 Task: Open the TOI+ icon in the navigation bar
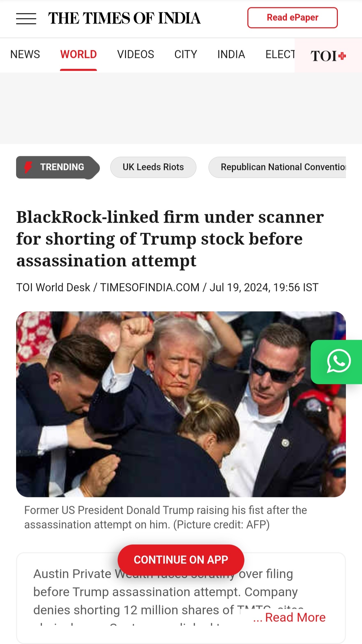click(328, 56)
